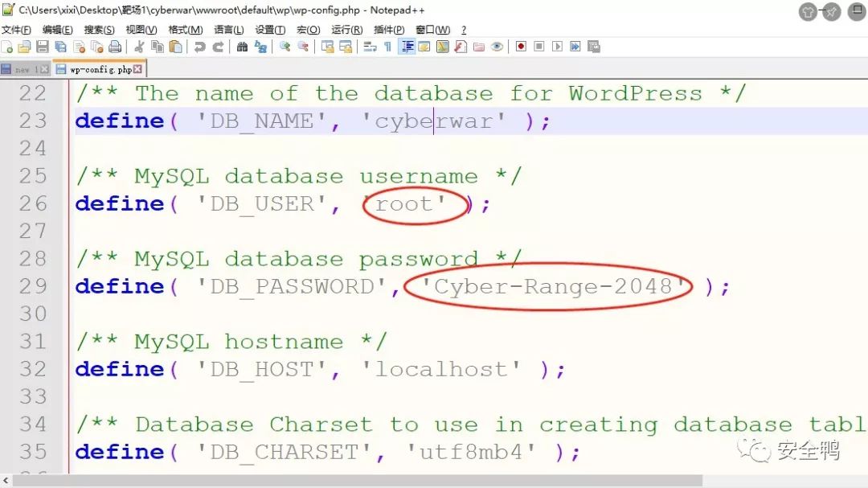Click the shirt skin icon in title bar

point(809,11)
